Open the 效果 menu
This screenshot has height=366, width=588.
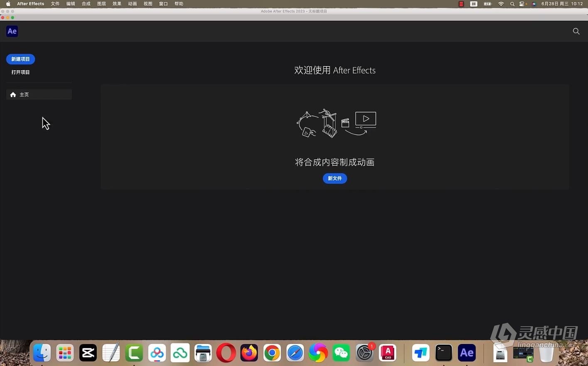pos(117,4)
